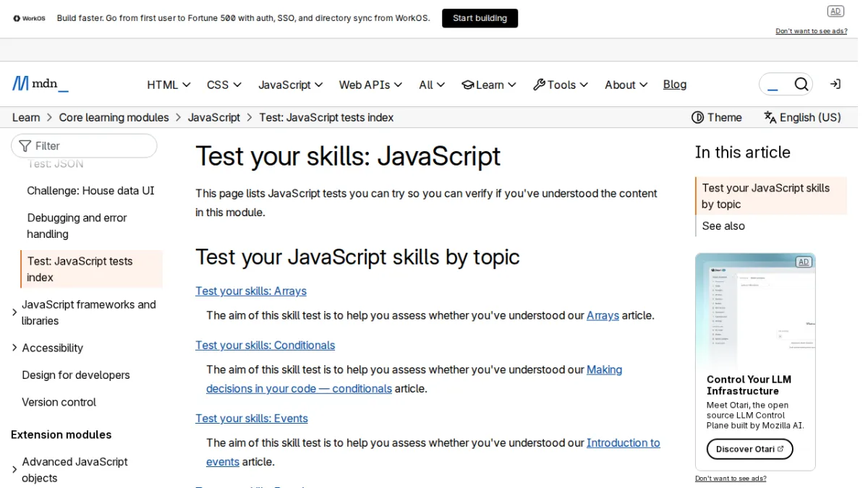Open the HTML dropdown menu
This screenshot has width=868, height=488.
click(169, 85)
